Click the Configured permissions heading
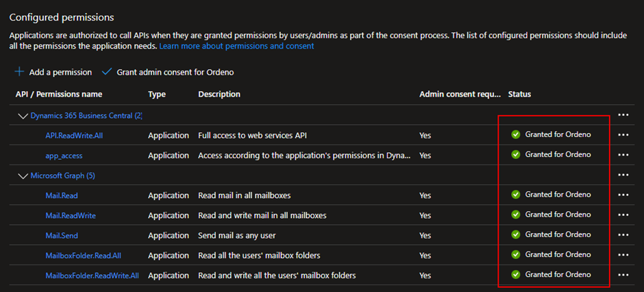The image size is (644, 292). [62, 18]
